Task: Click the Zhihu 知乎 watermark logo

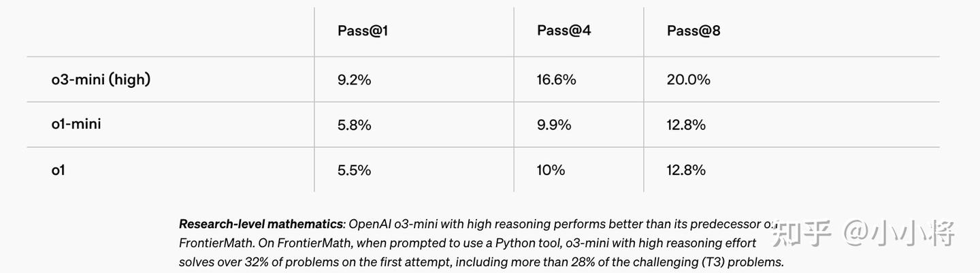Action: coord(802,233)
